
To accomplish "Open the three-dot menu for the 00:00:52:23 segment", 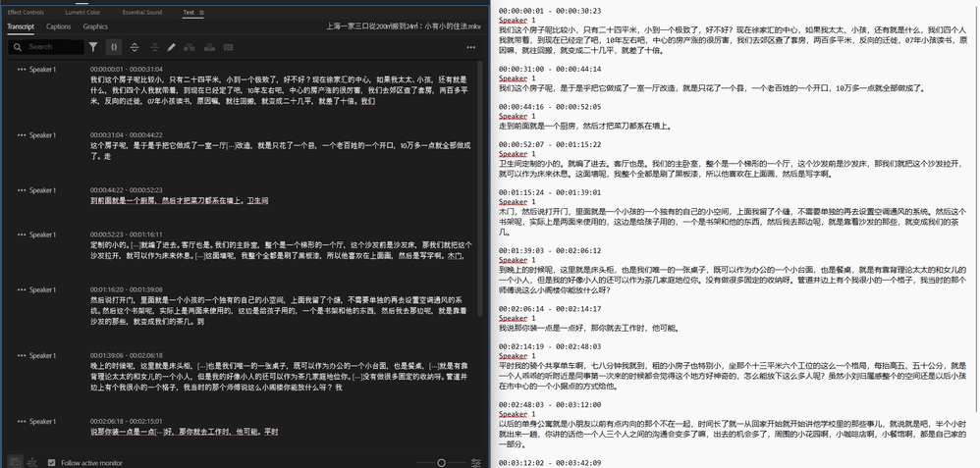I will pyautogui.click(x=22, y=234).
